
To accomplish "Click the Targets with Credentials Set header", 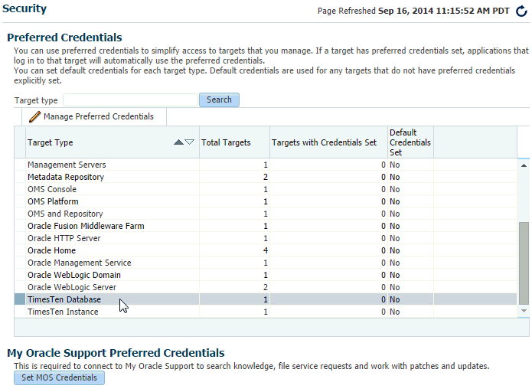I will [328, 142].
